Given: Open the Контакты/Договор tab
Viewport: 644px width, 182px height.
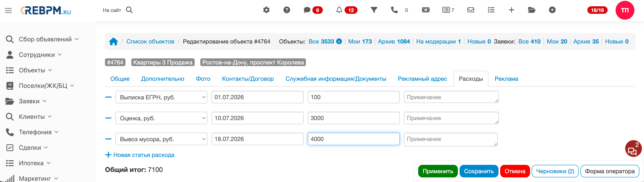Looking at the screenshot, I should (248, 79).
